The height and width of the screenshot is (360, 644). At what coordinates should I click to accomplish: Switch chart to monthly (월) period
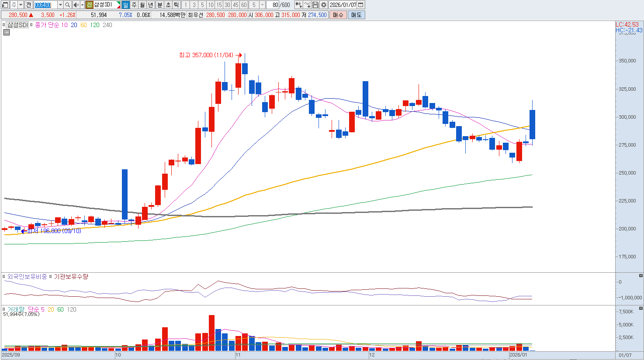coord(142,5)
